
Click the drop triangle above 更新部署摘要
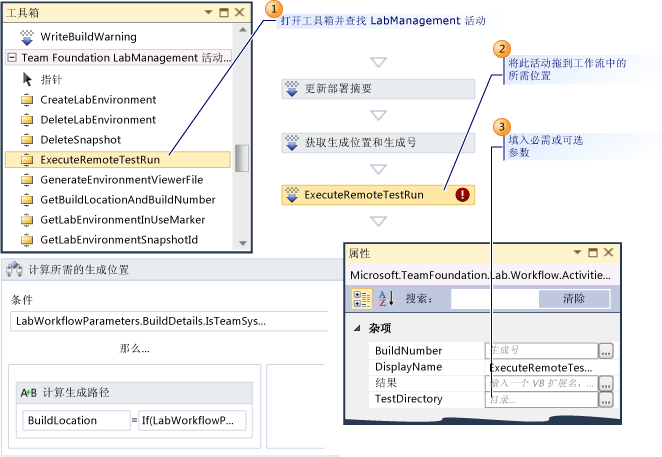point(378,62)
